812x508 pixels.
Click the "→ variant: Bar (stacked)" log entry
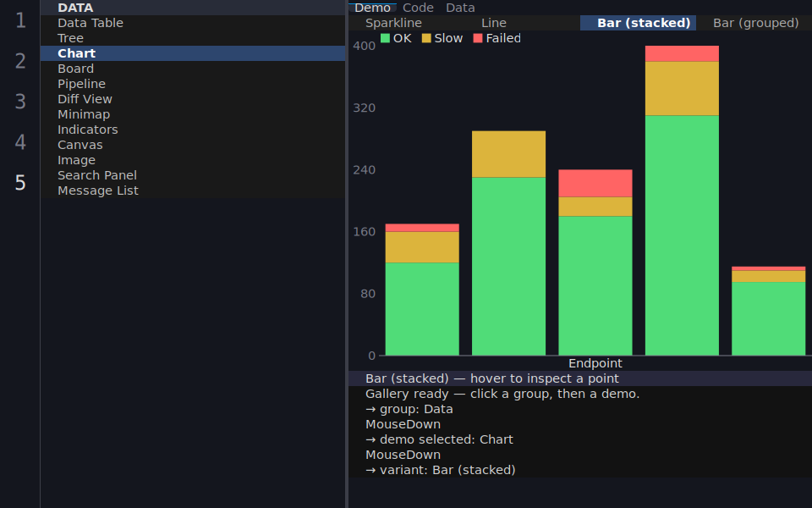click(580, 470)
